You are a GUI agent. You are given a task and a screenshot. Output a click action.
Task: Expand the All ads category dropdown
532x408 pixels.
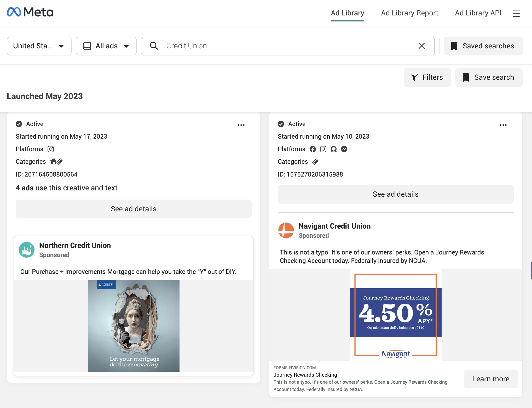point(106,46)
